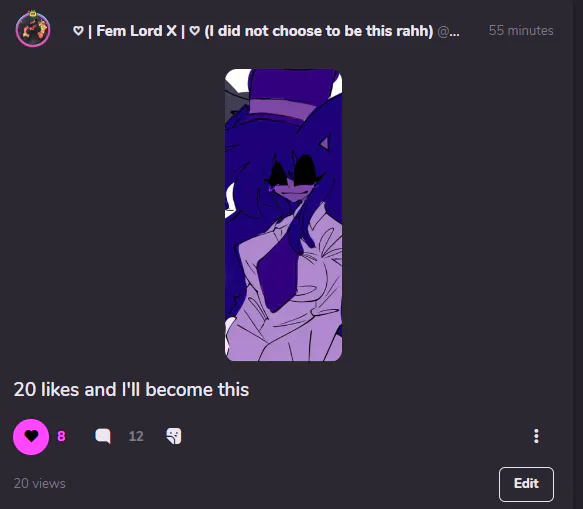583x509 pixels.
Task: Click the "I did not choose" name suffix
Action: coord(319,31)
